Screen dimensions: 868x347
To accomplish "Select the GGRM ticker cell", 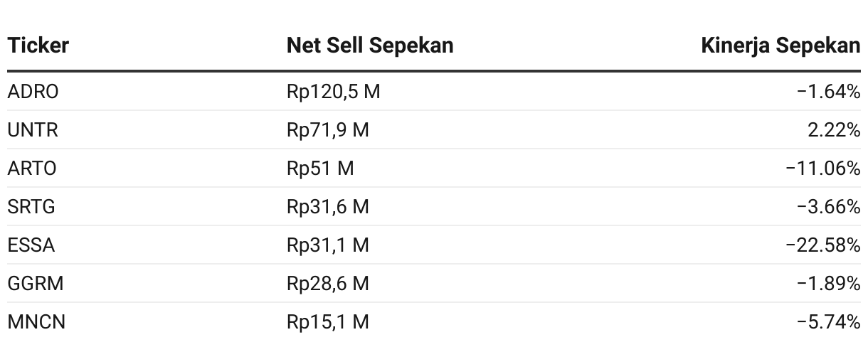I will point(36,284).
